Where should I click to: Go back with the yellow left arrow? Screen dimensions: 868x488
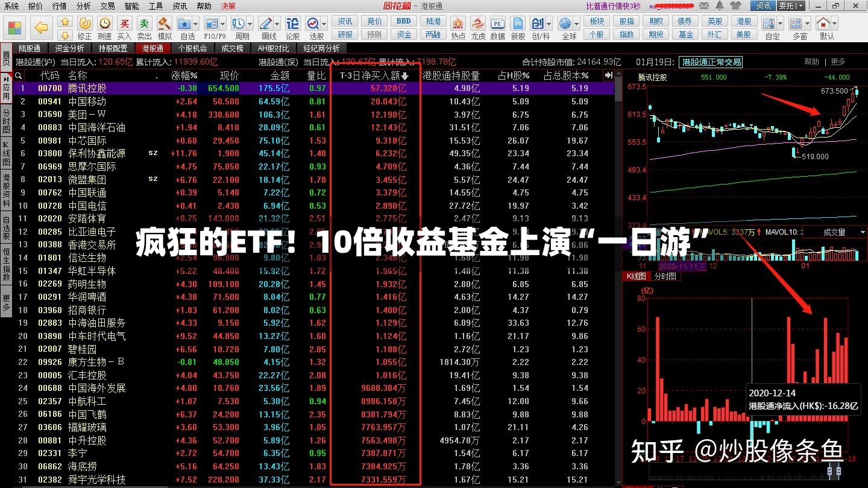(41, 28)
